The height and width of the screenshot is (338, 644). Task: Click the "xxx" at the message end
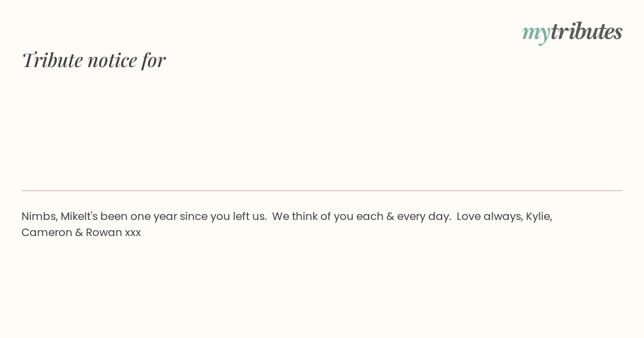point(133,233)
